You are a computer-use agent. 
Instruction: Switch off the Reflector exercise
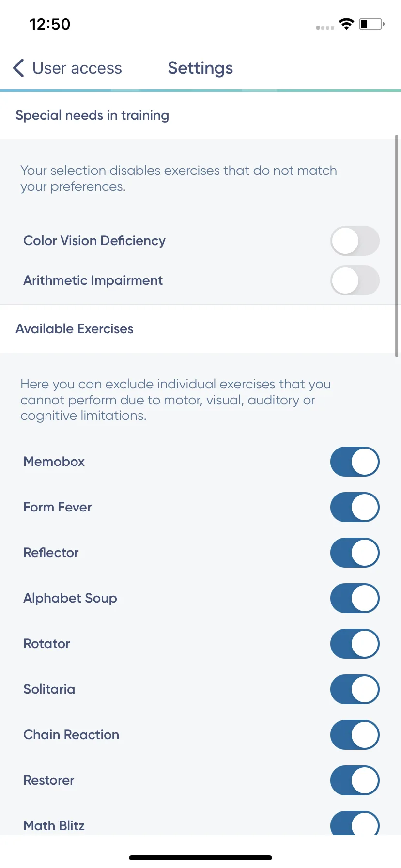pyautogui.click(x=355, y=553)
